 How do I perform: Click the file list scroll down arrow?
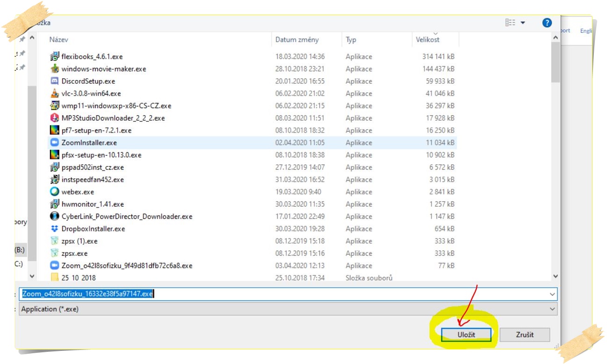[555, 277]
